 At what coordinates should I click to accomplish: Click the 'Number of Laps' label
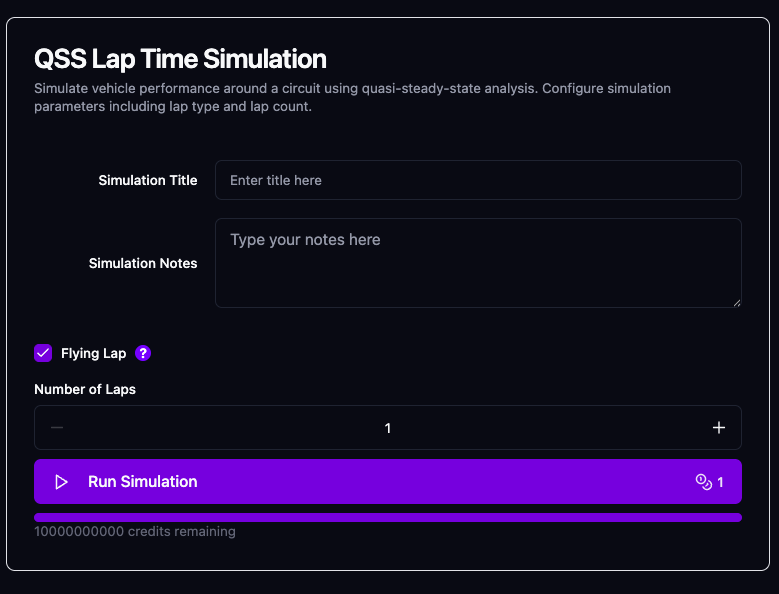[x=85, y=389]
